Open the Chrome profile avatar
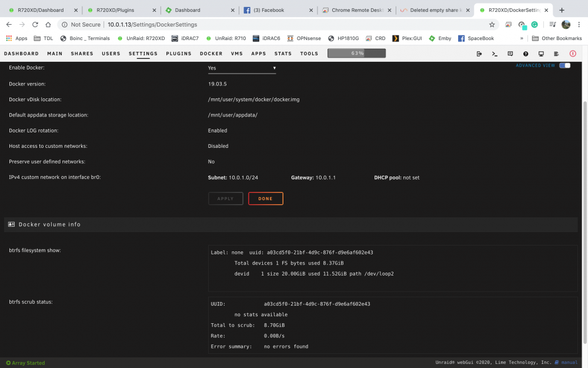The image size is (588, 368). 566,24
